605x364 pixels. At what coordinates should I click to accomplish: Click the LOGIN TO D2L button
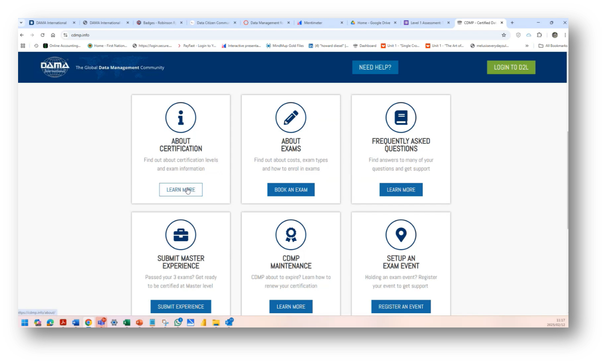pyautogui.click(x=511, y=67)
